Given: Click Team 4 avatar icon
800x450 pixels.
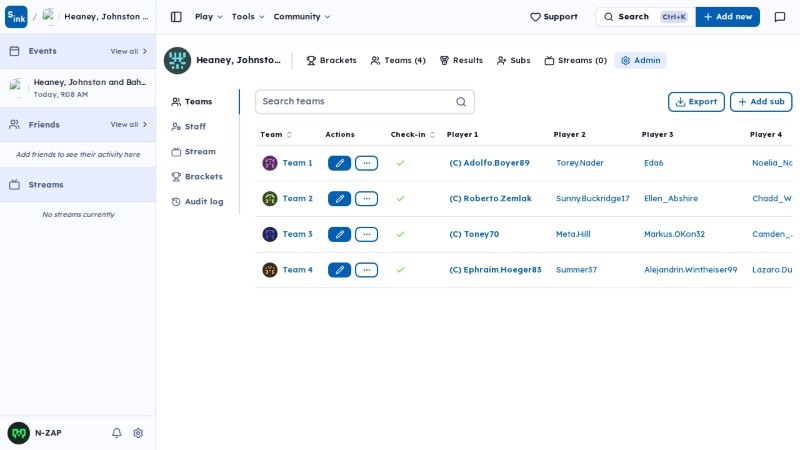Looking at the screenshot, I should 270,270.
